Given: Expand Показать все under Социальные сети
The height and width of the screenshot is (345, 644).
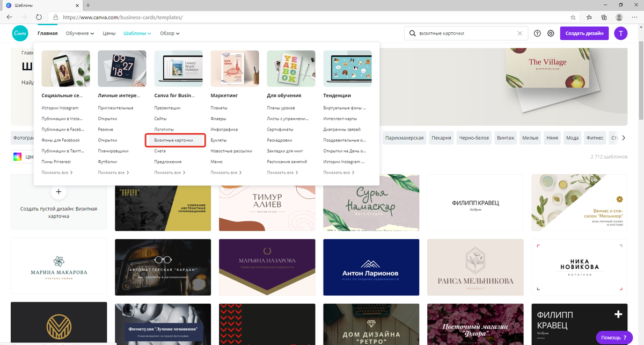Looking at the screenshot, I should pyautogui.click(x=57, y=172).
